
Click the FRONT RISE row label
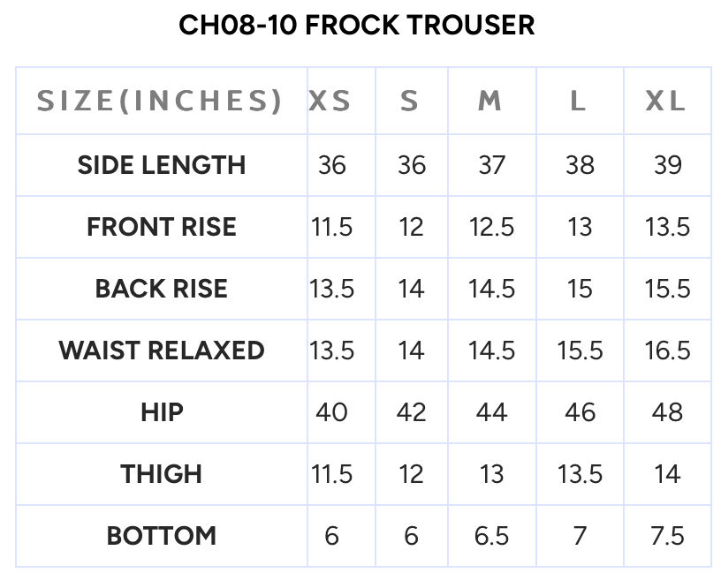tap(162, 227)
